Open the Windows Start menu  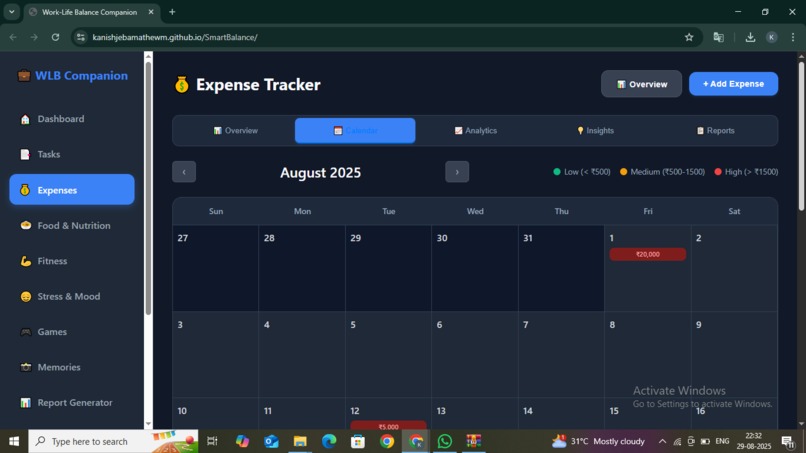click(x=14, y=441)
